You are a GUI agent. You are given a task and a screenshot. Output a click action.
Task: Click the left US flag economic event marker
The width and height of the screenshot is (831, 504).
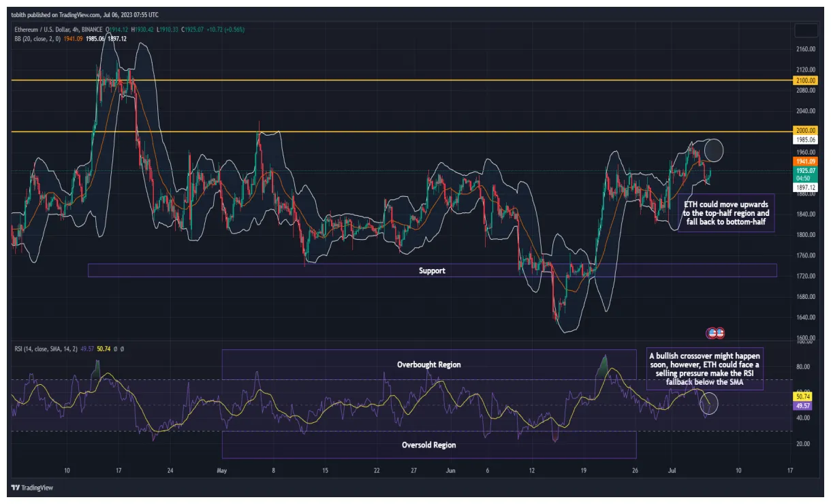[710, 333]
